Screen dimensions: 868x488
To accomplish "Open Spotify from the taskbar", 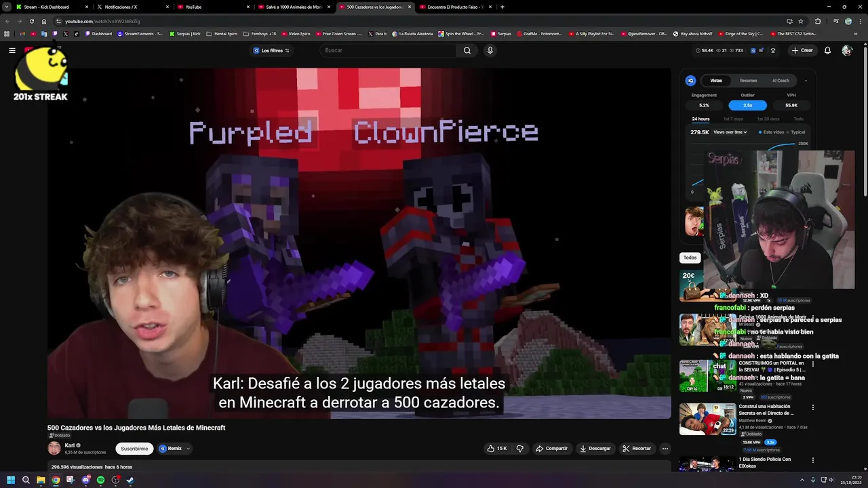I will [x=100, y=480].
